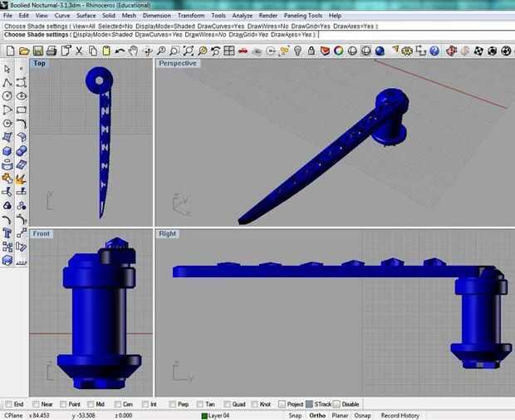
Task: Click the Perspective viewport title
Action: 178,63
